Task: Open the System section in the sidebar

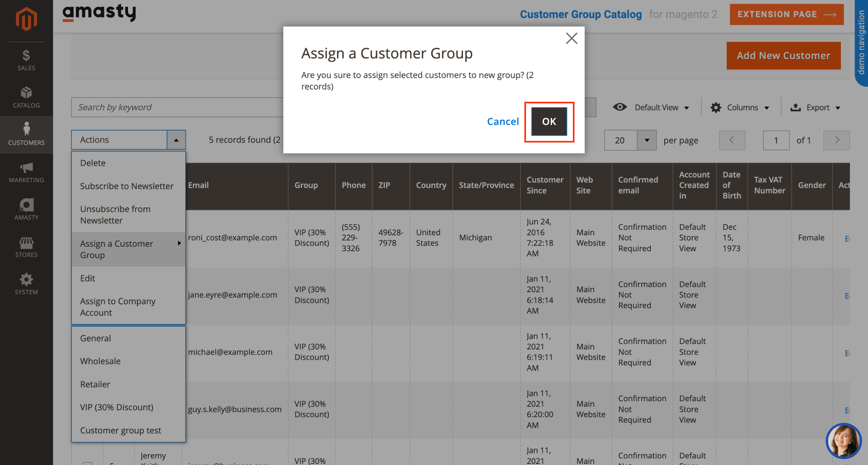Action: [x=26, y=284]
